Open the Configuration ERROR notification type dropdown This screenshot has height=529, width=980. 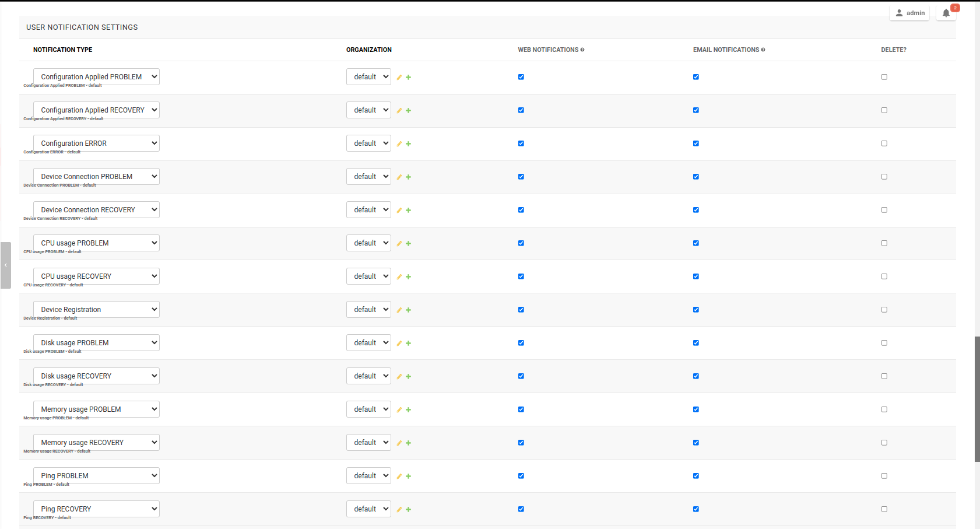pos(96,143)
